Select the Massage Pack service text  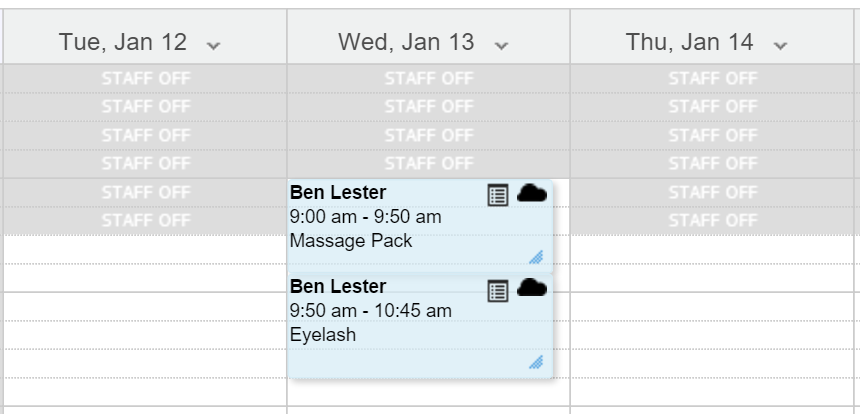(350, 241)
